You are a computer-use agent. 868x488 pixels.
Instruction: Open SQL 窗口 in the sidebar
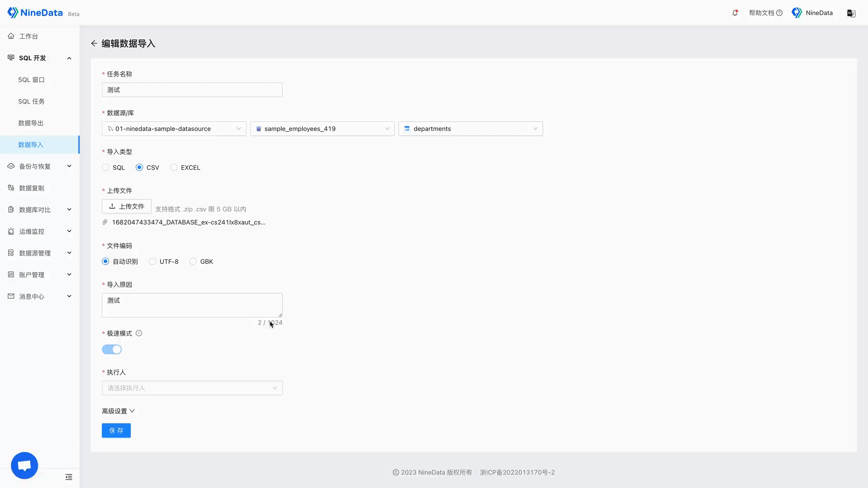click(x=31, y=80)
